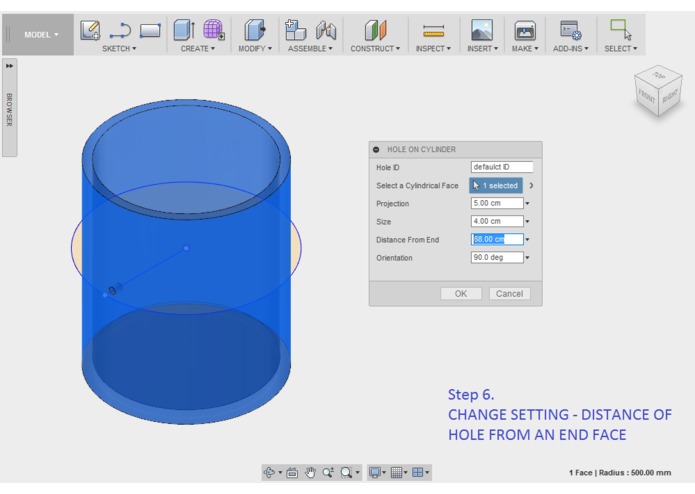Open the INSERT dropdown menu
The width and height of the screenshot is (695, 494).
tap(482, 48)
